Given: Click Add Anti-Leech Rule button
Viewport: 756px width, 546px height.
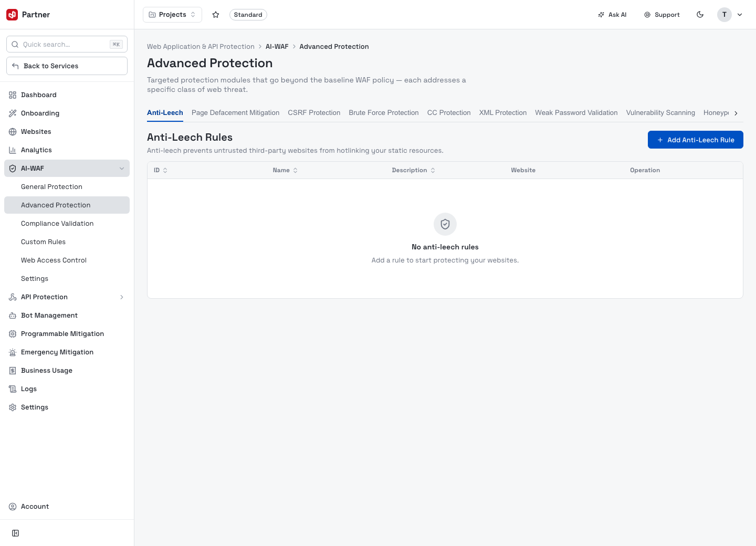Looking at the screenshot, I should [696, 140].
